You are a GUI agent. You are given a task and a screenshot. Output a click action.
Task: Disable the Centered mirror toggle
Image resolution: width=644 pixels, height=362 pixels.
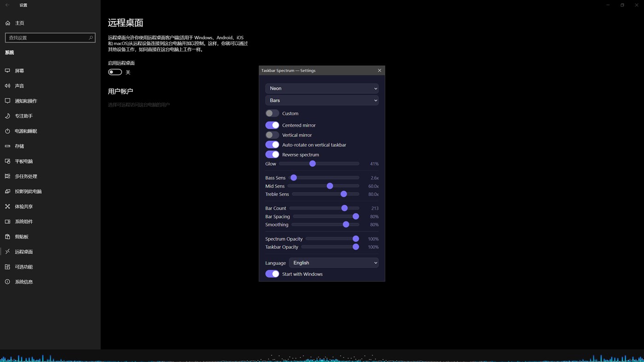[272, 125]
